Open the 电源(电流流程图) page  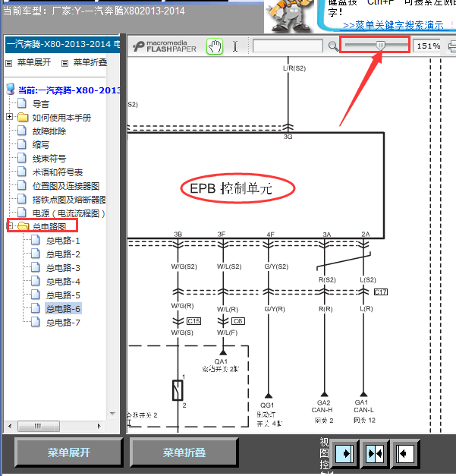pos(69,213)
